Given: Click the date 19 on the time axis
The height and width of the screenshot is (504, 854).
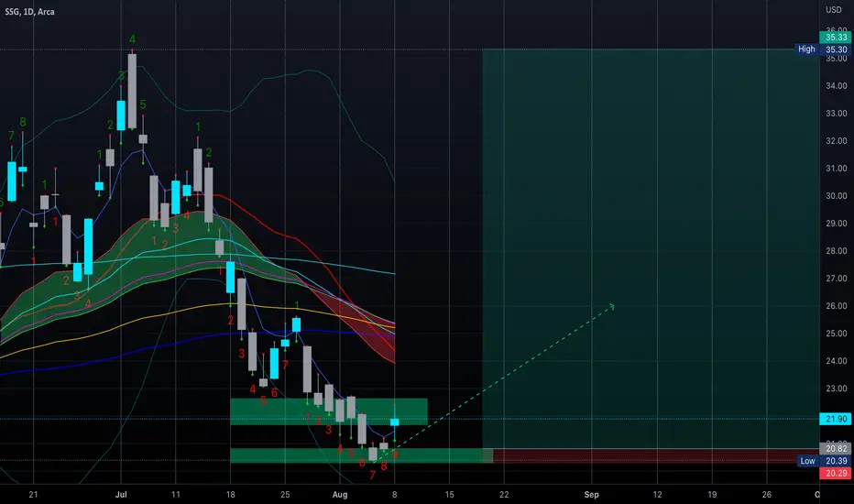Looking at the screenshot, I should click(x=712, y=494).
